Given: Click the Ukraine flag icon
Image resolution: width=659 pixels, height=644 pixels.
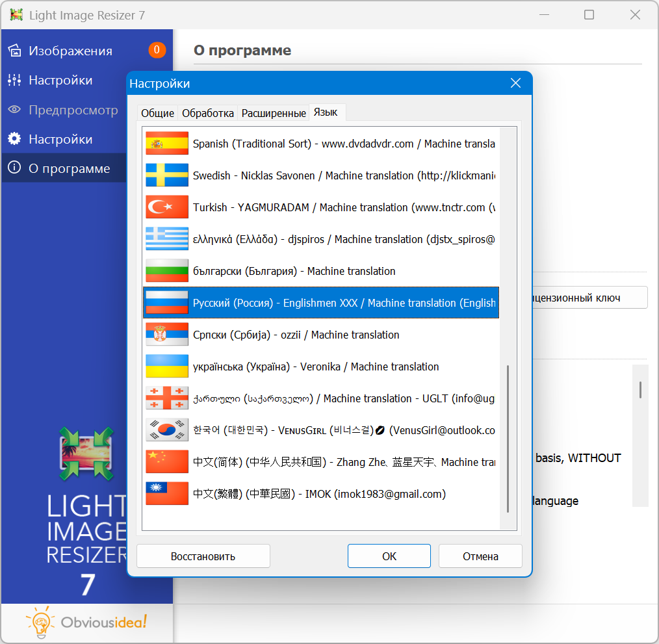Looking at the screenshot, I should click(167, 366).
